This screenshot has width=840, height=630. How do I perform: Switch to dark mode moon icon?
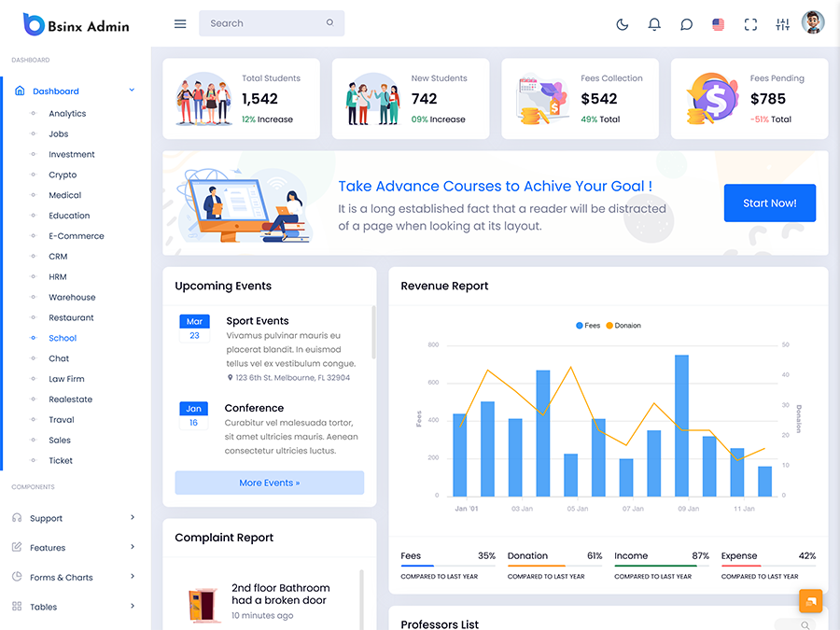[622, 24]
